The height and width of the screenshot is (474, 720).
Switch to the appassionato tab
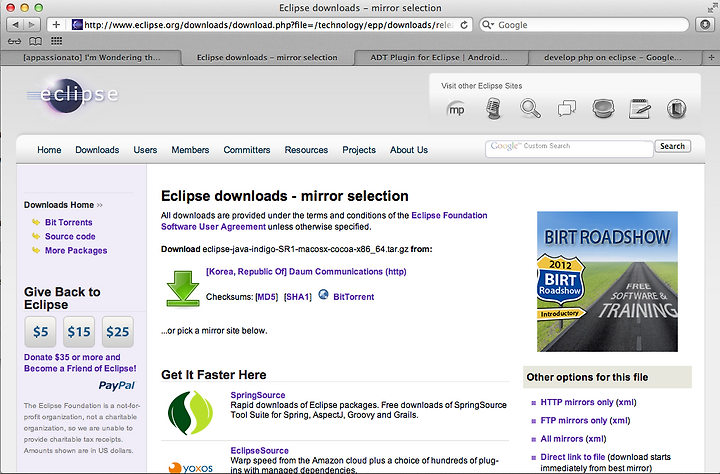(91, 57)
